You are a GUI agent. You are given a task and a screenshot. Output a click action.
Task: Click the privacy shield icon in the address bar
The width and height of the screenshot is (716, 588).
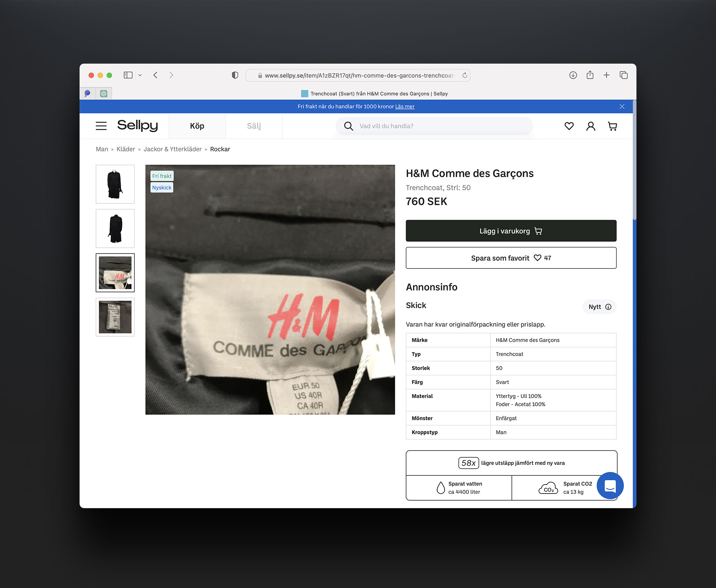pos(234,75)
